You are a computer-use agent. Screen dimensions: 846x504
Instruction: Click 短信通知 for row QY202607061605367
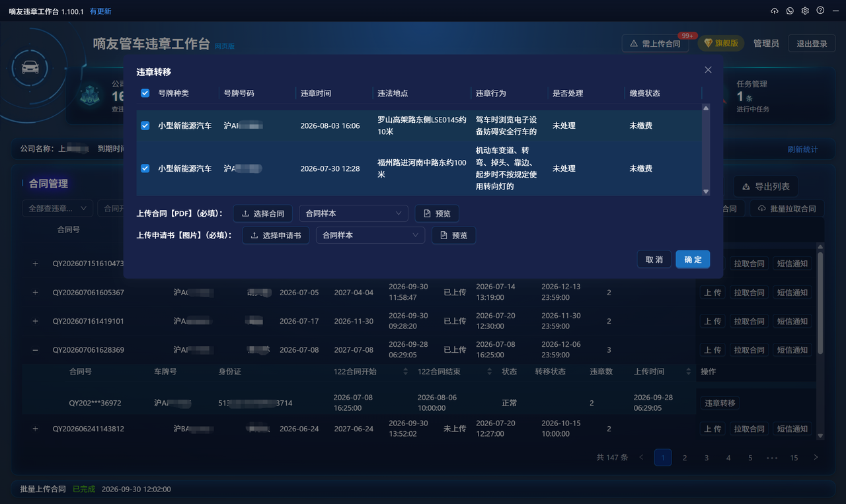(x=792, y=293)
